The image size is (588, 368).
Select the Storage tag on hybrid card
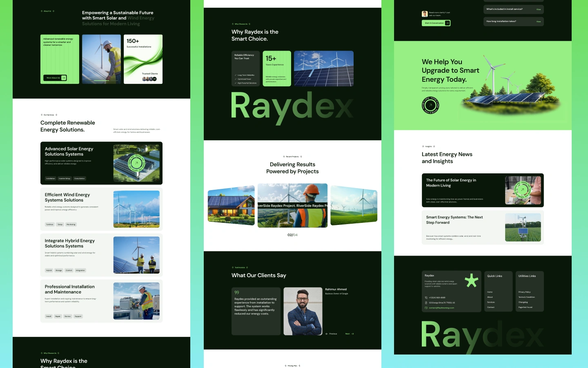click(59, 270)
